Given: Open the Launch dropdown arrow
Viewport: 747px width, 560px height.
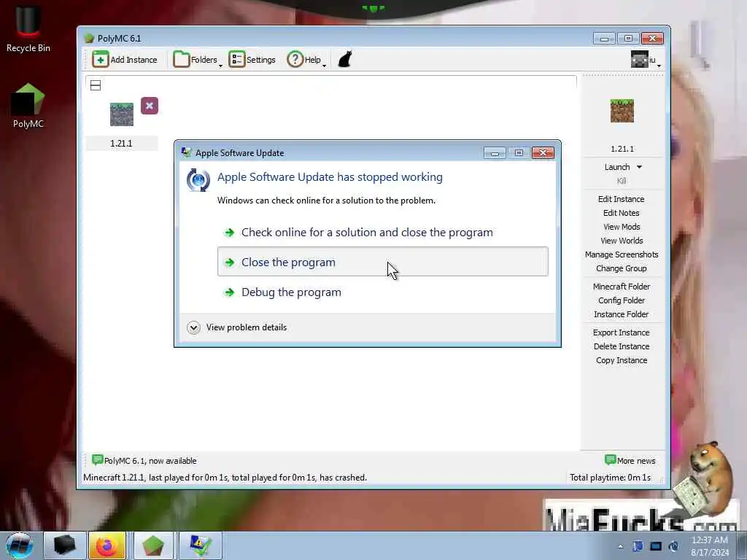Looking at the screenshot, I should [x=639, y=167].
